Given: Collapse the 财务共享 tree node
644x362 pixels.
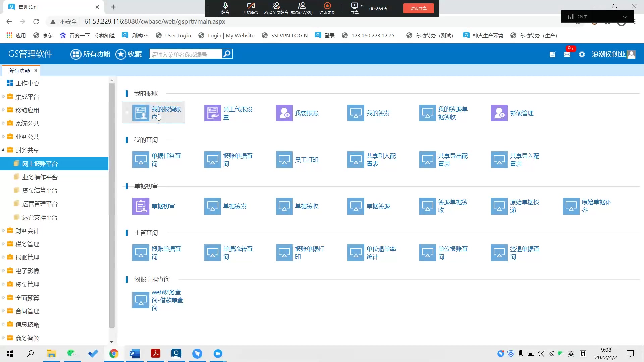Looking at the screenshot, I should tap(3, 150).
